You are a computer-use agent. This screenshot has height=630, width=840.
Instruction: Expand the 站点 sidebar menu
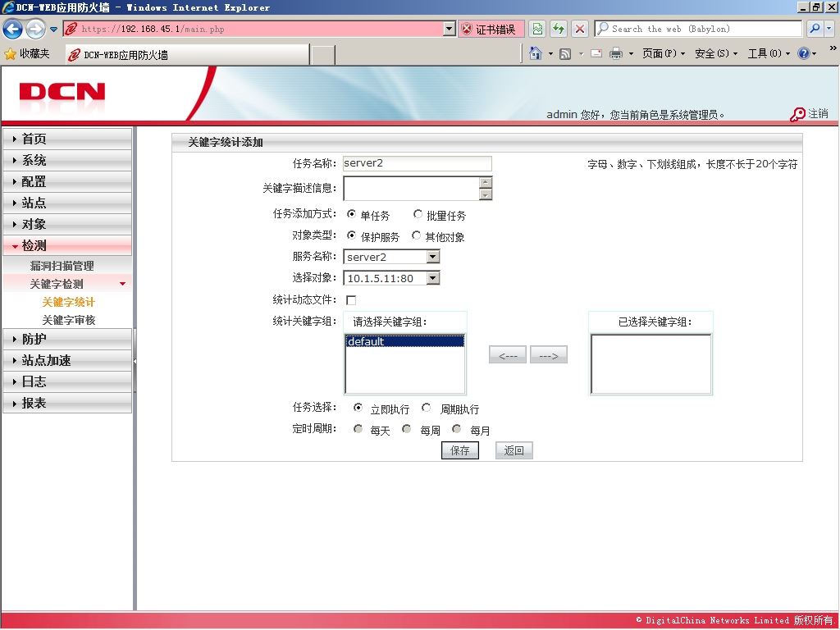(x=67, y=203)
